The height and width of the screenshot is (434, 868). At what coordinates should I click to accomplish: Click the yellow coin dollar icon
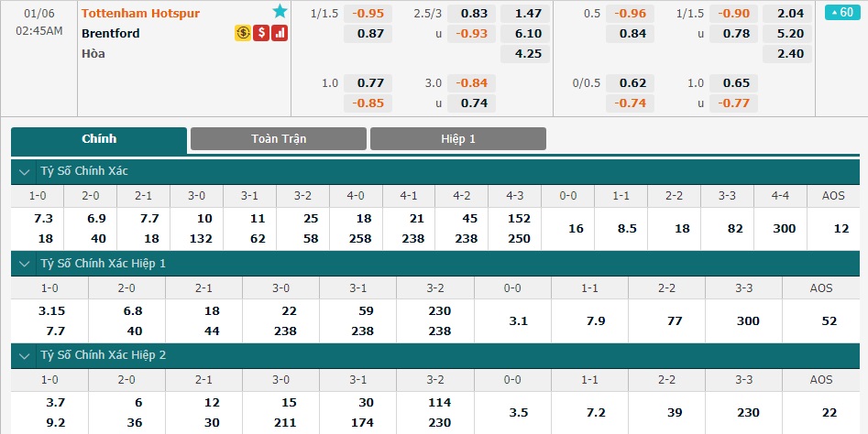[x=243, y=33]
